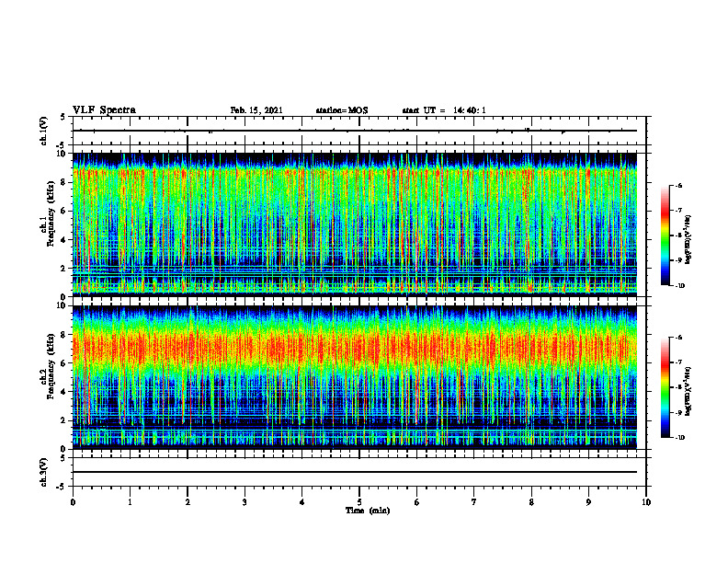Click the "6" minute tick label
The width and height of the screenshot is (728, 563).
pyautogui.click(x=417, y=502)
